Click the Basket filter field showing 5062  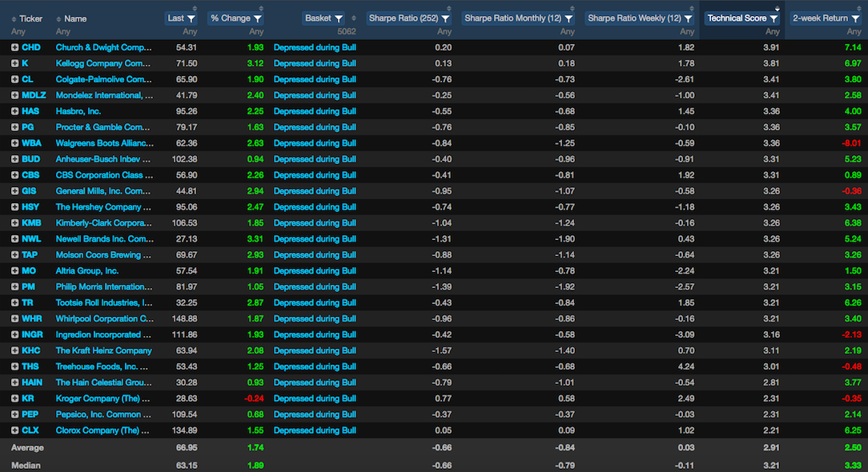(347, 32)
